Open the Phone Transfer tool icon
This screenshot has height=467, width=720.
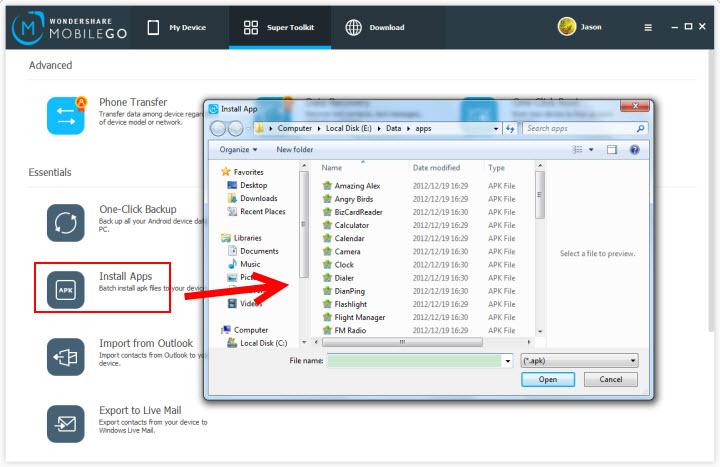tap(66, 116)
